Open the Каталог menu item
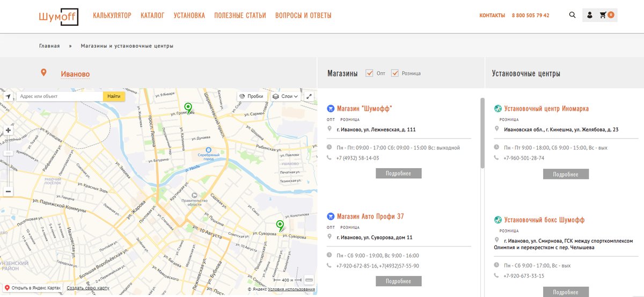This screenshot has width=644, height=297. [152, 16]
